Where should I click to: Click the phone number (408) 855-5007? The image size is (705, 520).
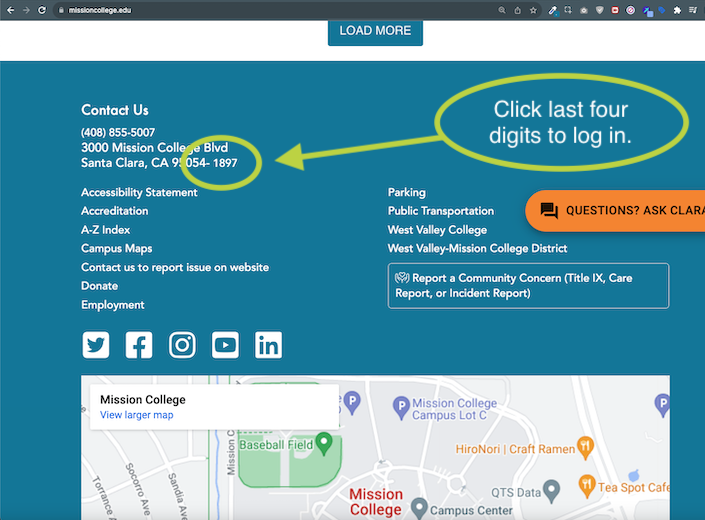pos(118,133)
